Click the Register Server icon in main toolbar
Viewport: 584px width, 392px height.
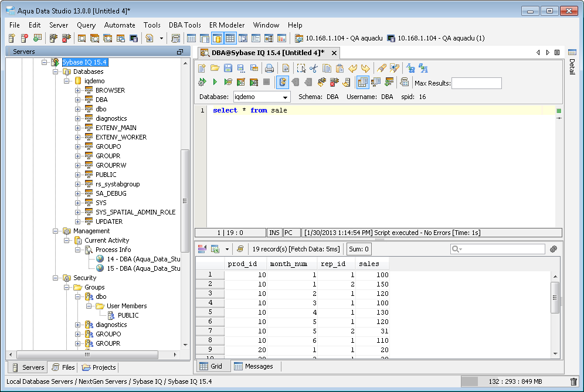(12, 38)
